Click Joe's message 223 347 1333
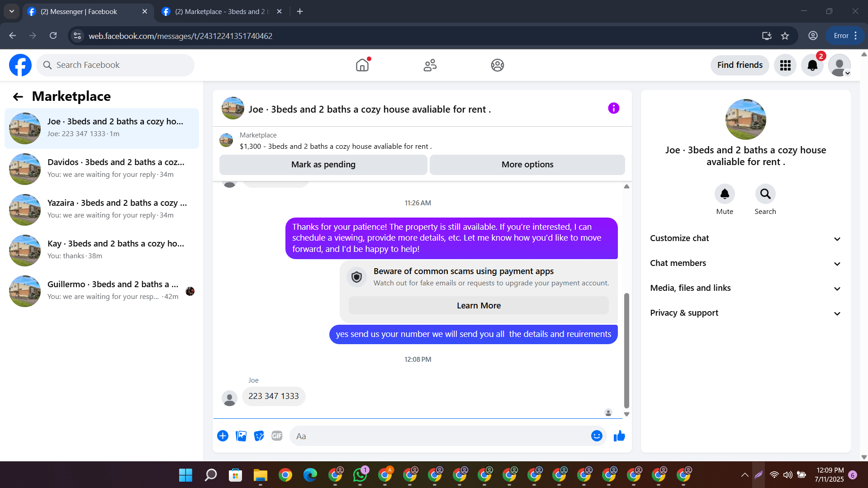868x488 pixels. point(274,396)
